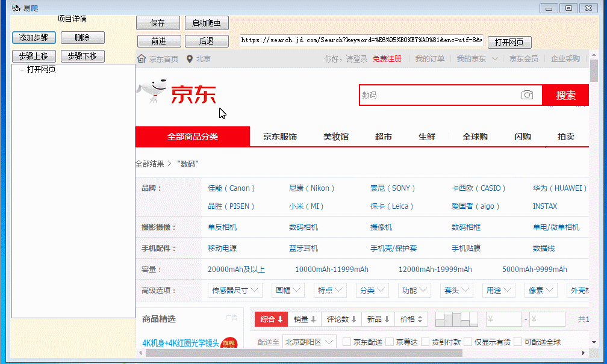Go to the 拍卖 tab
The width and height of the screenshot is (607, 364).
click(566, 137)
